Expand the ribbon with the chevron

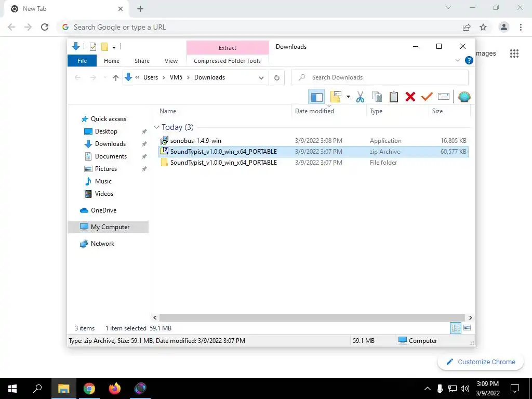(x=457, y=60)
